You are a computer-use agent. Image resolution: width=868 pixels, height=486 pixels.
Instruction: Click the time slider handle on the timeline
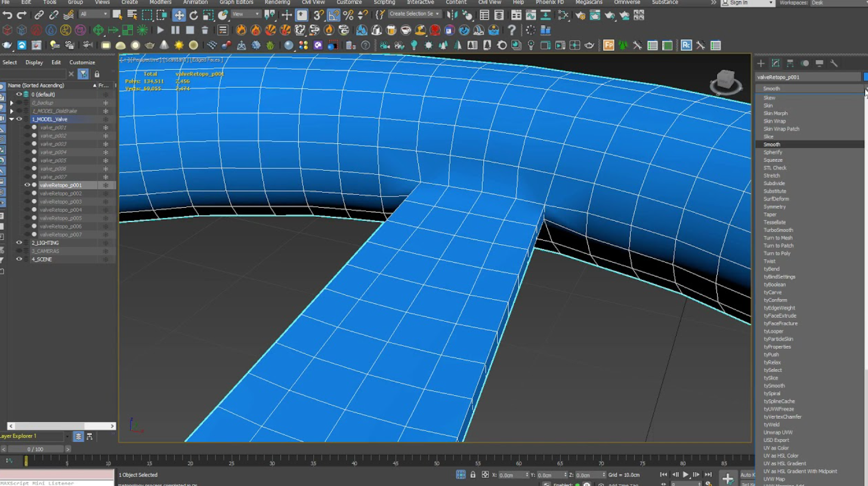[26, 460]
